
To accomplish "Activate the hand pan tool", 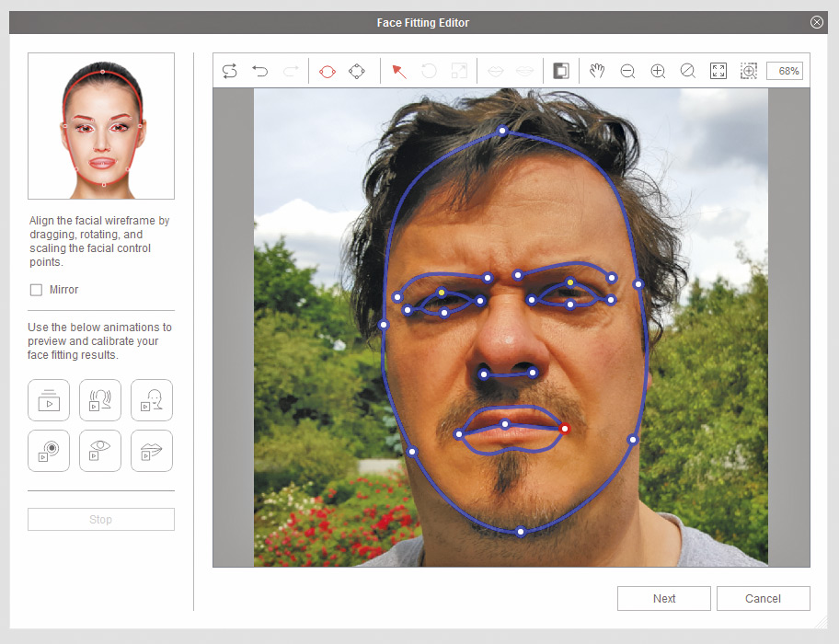I will pyautogui.click(x=597, y=71).
